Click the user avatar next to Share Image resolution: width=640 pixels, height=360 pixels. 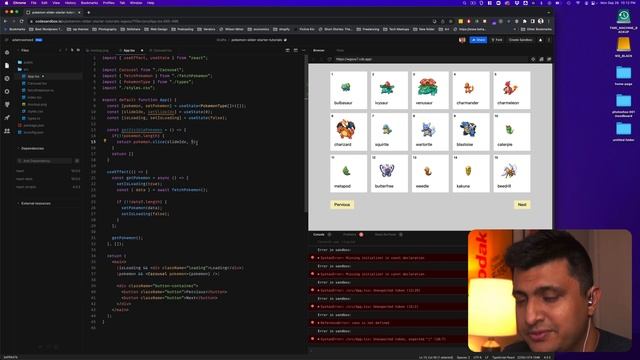pos(462,40)
